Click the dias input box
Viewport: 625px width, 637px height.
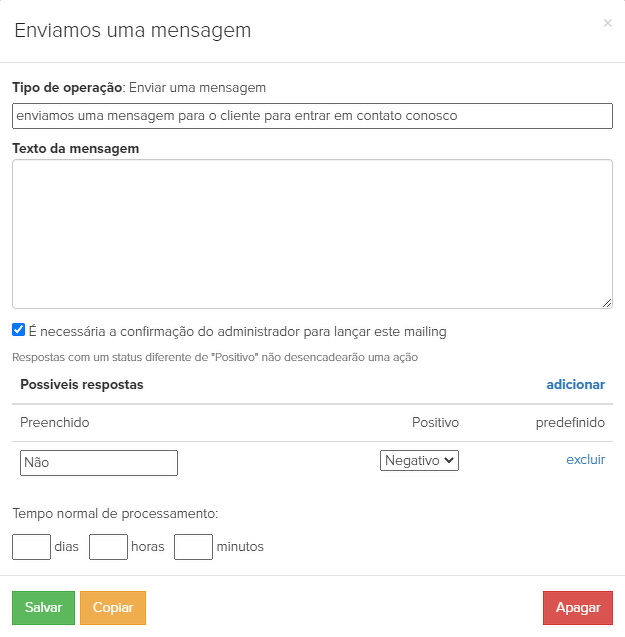pos(31,547)
